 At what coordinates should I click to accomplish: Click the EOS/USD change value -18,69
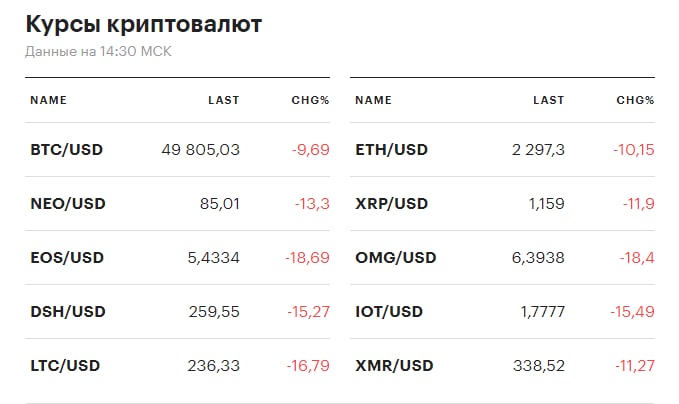pyautogui.click(x=306, y=258)
